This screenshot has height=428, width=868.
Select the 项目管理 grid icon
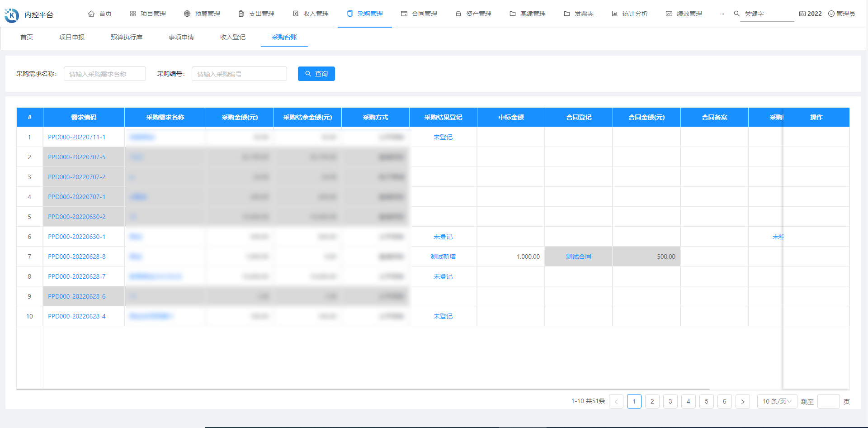132,14
